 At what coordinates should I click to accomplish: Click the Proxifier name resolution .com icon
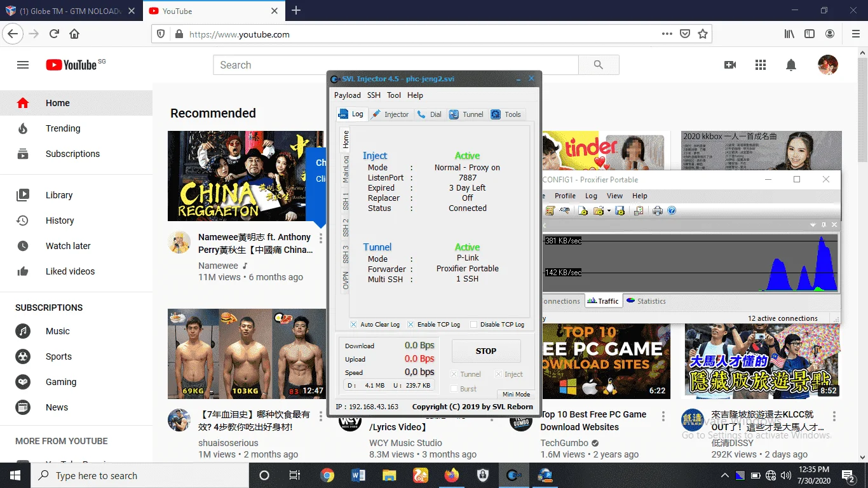point(564,211)
